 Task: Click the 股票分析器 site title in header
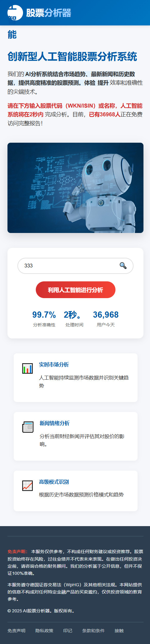(x=49, y=13)
